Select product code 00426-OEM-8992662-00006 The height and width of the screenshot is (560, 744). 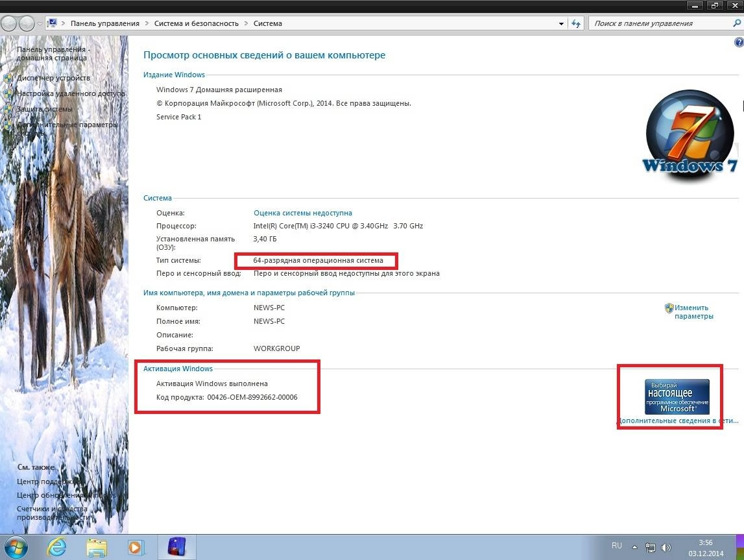pos(252,397)
